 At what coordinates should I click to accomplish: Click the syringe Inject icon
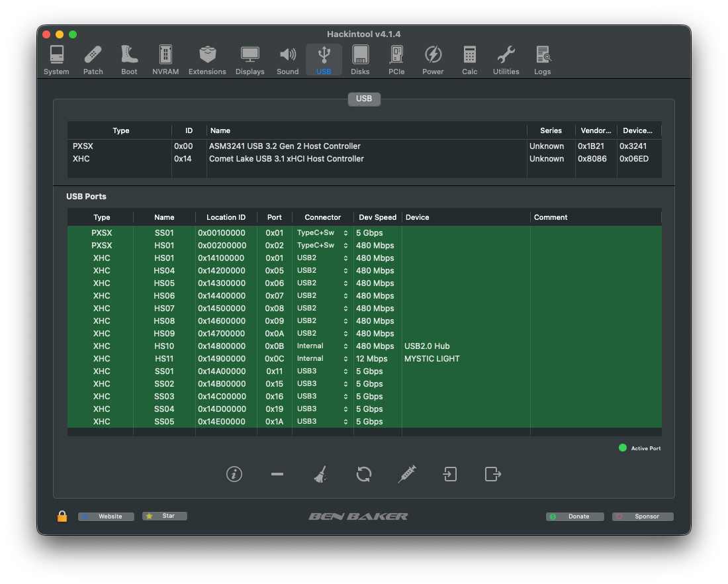407,474
